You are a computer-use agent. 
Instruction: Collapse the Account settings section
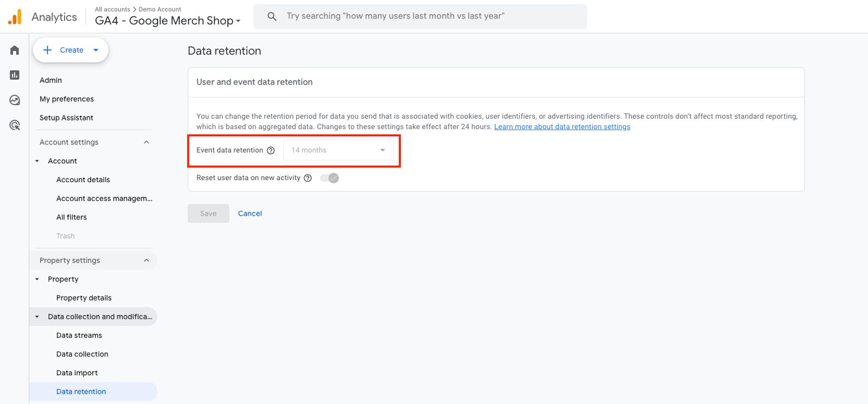(x=146, y=142)
